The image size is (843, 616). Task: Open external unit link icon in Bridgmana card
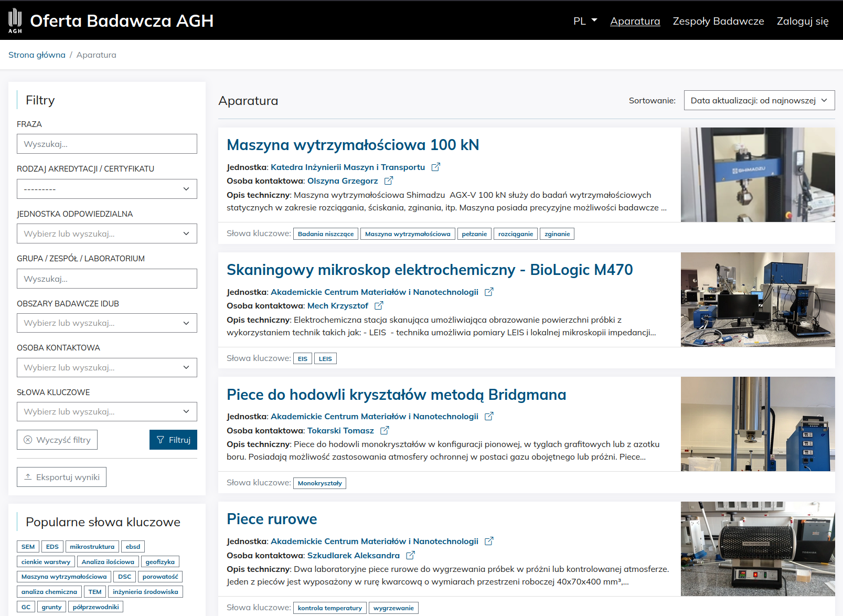tap(489, 416)
